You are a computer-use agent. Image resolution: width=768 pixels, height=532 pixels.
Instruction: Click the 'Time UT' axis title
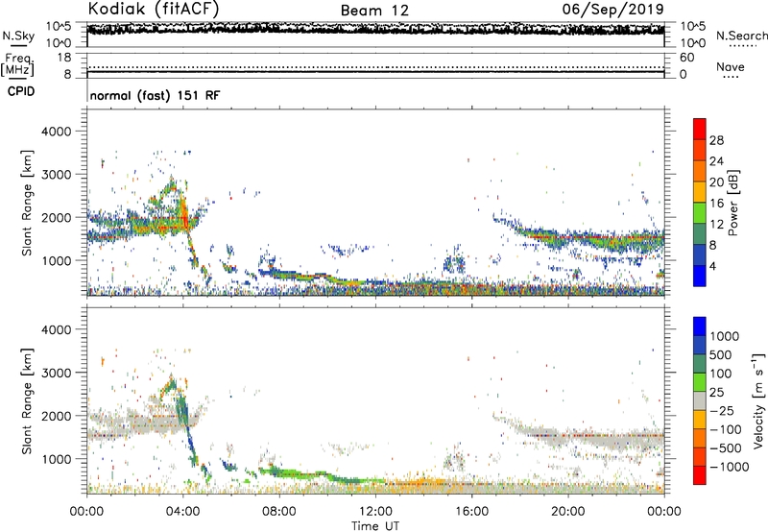(375, 525)
